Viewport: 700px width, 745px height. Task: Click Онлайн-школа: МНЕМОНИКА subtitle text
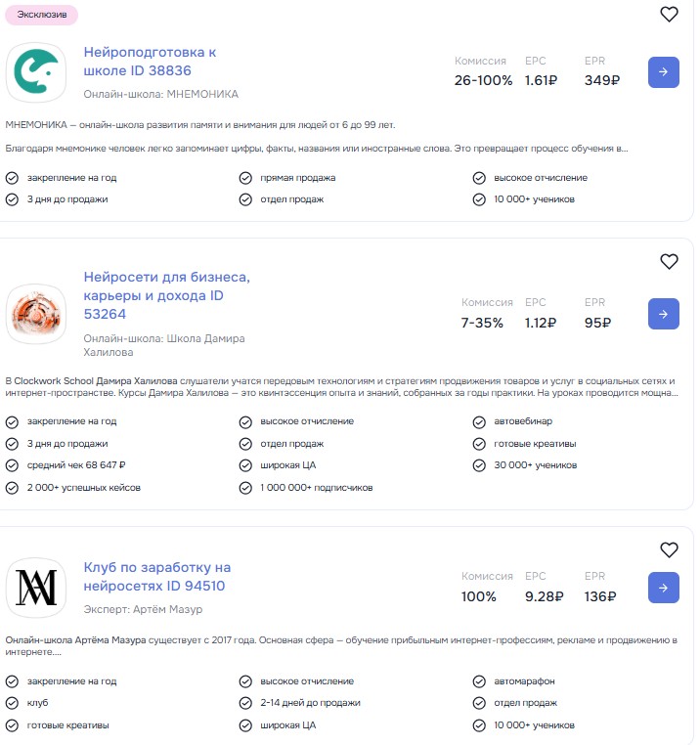(x=160, y=94)
